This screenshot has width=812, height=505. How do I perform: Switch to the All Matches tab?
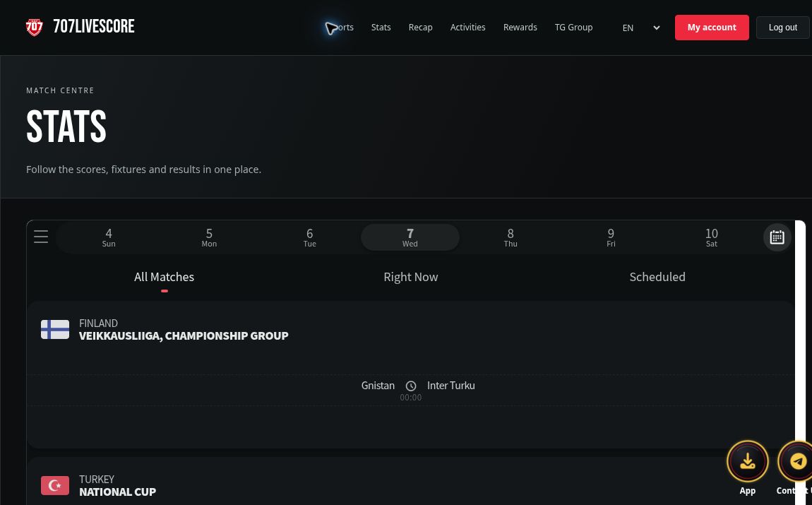(164, 277)
